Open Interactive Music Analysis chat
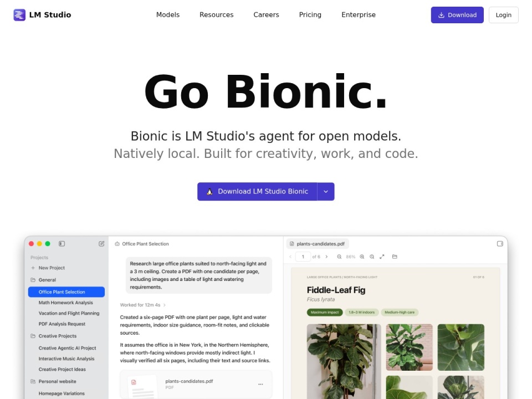 pyautogui.click(x=66, y=359)
